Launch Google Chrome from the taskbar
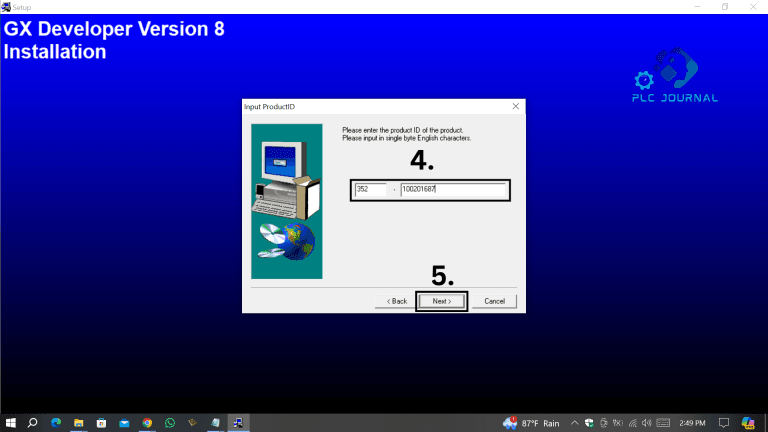The height and width of the screenshot is (432, 768). tap(147, 423)
